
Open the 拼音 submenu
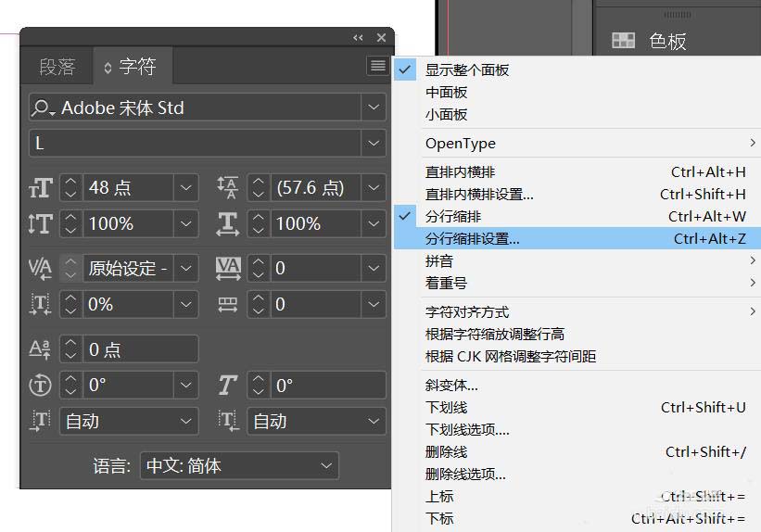click(577, 261)
